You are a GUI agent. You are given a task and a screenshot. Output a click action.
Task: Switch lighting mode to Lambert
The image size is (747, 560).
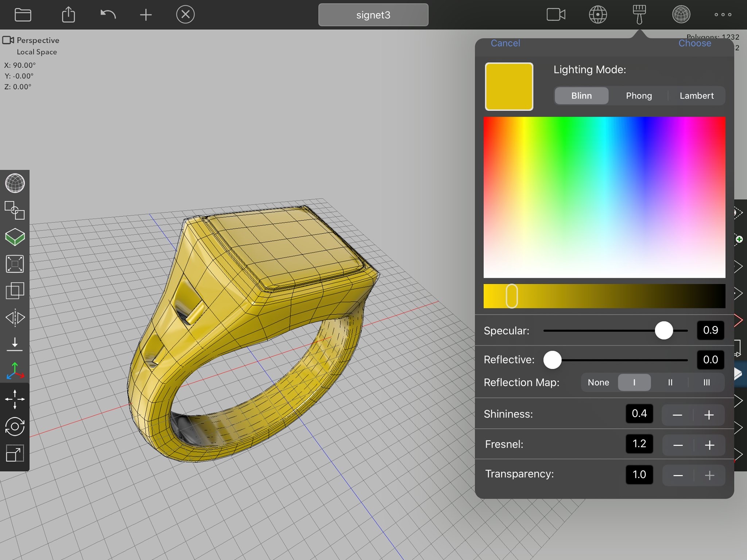[696, 96]
